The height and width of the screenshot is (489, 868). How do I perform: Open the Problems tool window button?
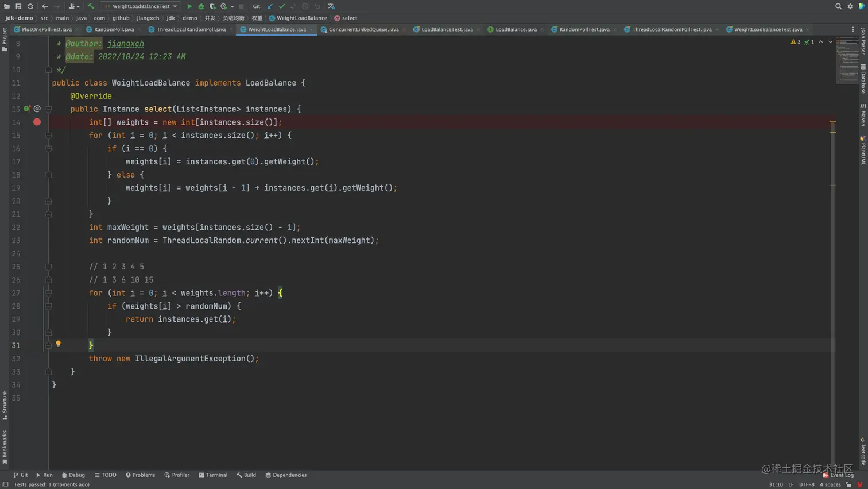[140, 475]
